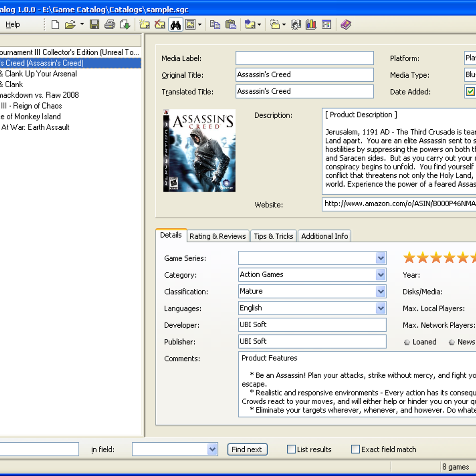476x476 pixels.
Task: Select 'At War: Earth Assault' list row
Action: click(x=70, y=127)
